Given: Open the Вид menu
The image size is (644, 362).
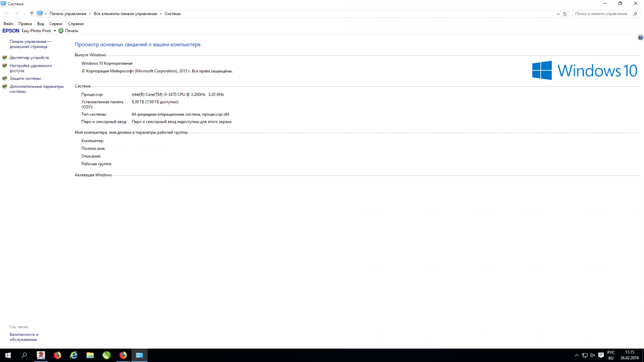Looking at the screenshot, I should click(41, 24).
